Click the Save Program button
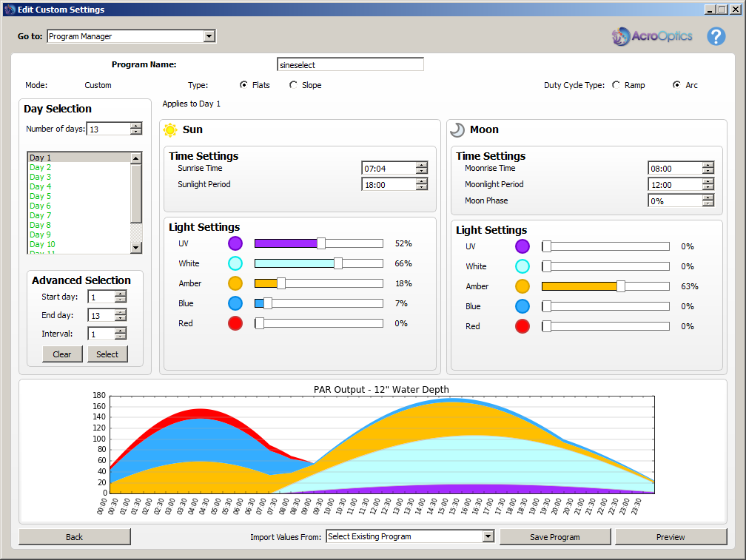This screenshot has width=746, height=560. coord(555,537)
